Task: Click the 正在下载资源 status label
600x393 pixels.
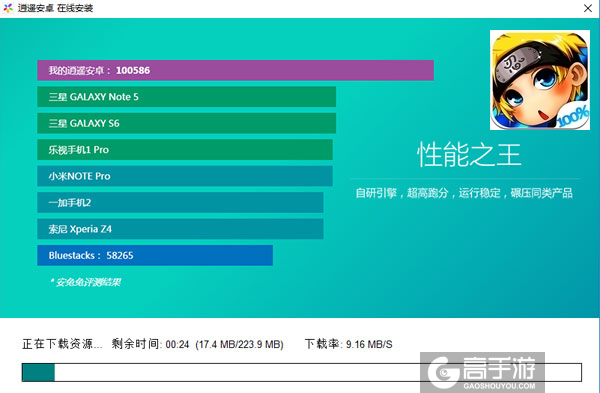Action: (62, 344)
